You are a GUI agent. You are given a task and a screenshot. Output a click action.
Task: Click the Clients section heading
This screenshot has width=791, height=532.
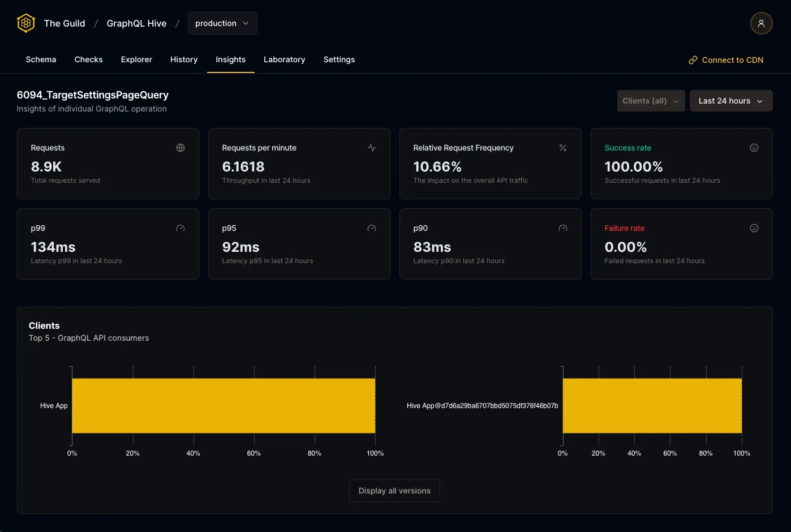44,325
